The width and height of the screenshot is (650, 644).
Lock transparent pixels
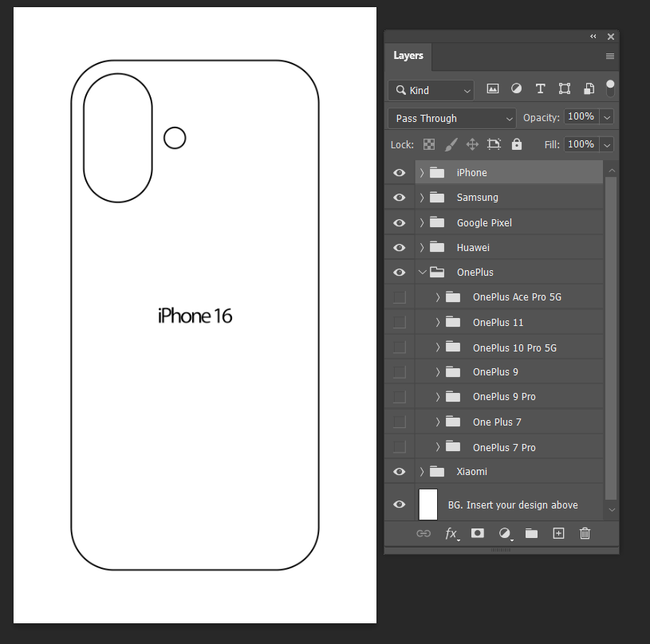[428, 144]
